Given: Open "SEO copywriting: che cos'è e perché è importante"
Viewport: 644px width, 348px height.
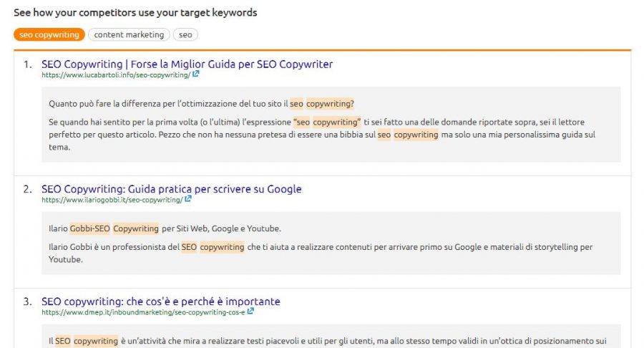Looking at the screenshot, I should [160, 301].
